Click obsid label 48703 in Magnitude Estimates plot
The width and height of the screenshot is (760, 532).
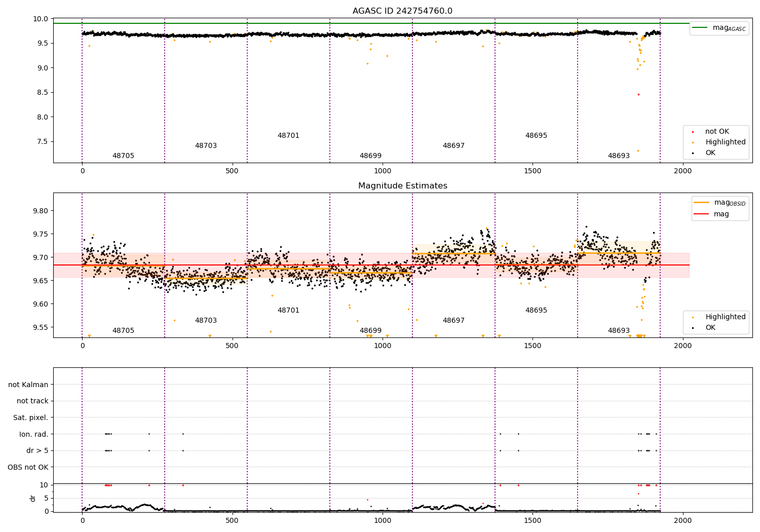[x=206, y=321]
